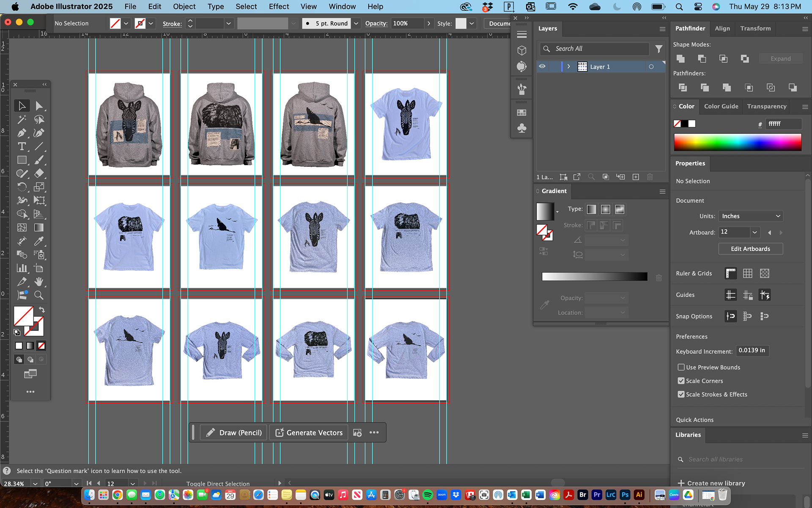Pick the Zoom tool

[38, 295]
